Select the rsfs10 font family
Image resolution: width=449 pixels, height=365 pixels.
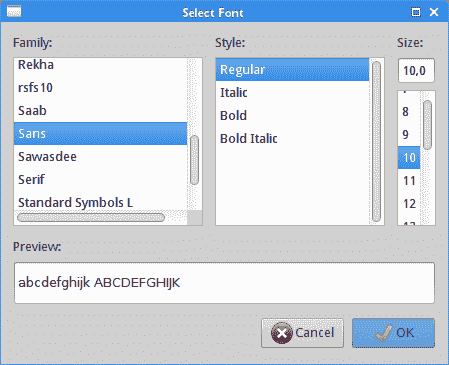(100, 88)
